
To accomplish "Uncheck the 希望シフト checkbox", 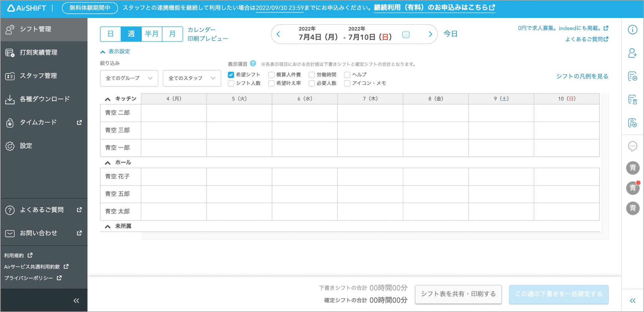I will coord(231,75).
